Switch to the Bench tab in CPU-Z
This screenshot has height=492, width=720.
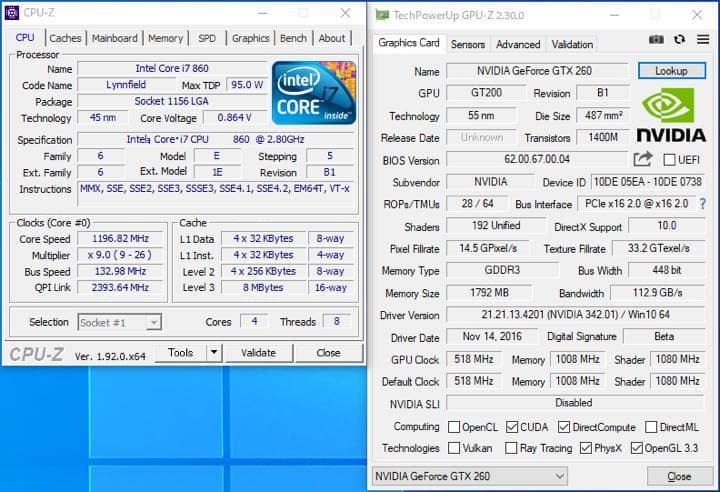point(293,38)
